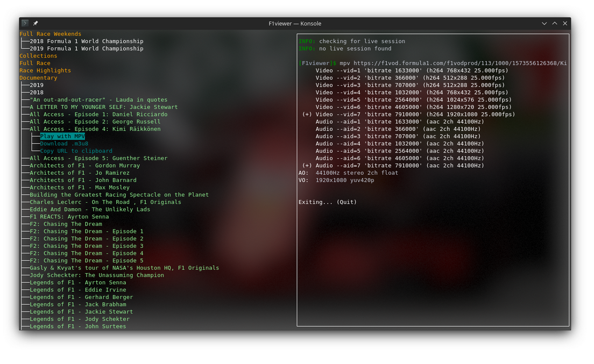Image resolution: width=594 pixels, height=364 pixels.
Task: Select Architects of F1 Max Mosley
Action: point(80,188)
